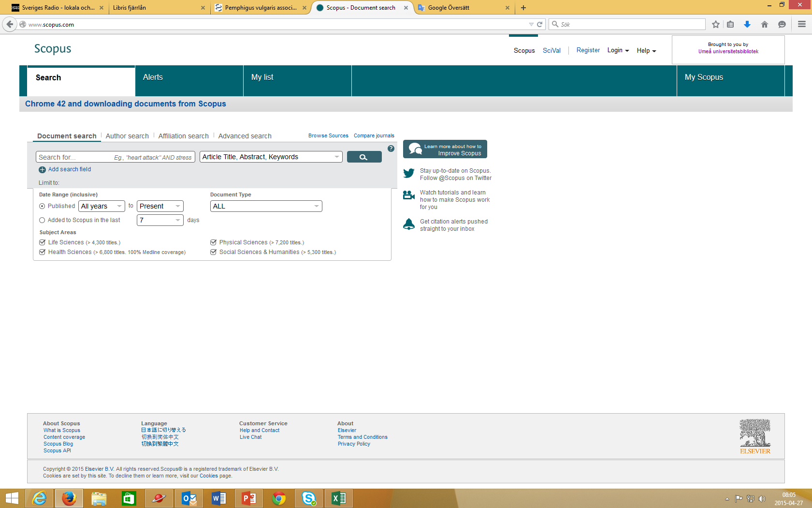Open Excel from the taskbar
812x508 pixels.
339,498
